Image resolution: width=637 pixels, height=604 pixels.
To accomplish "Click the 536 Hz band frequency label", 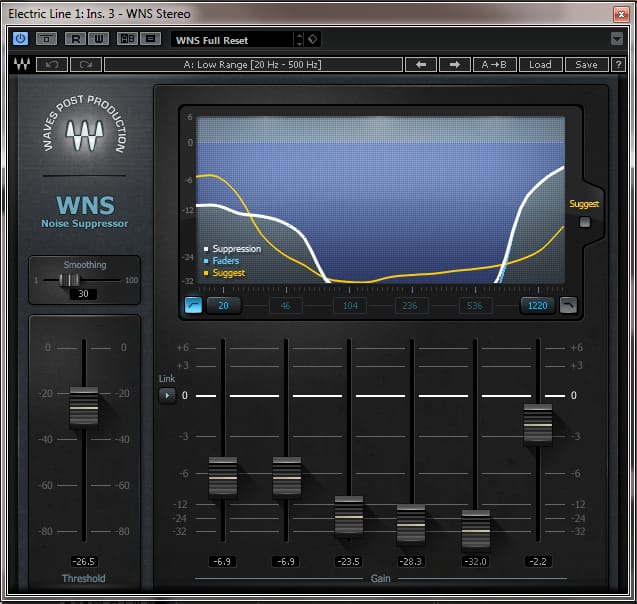I will coord(474,305).
